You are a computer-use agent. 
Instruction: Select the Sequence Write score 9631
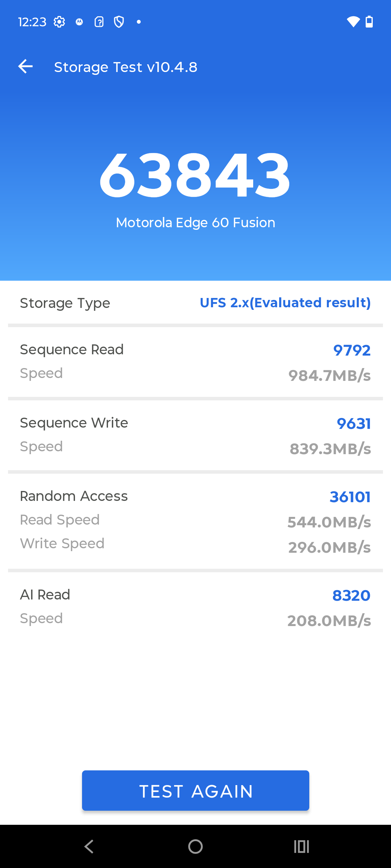(354, 423)
